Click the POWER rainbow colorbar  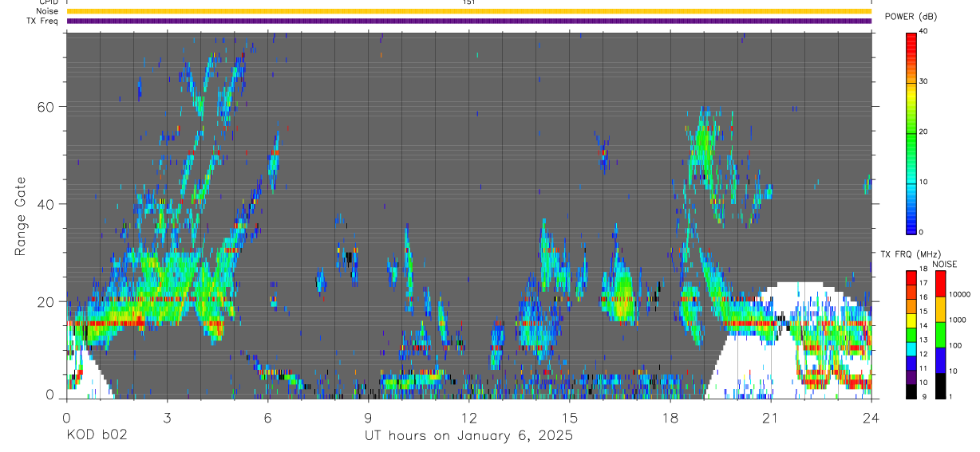[911, 132]
